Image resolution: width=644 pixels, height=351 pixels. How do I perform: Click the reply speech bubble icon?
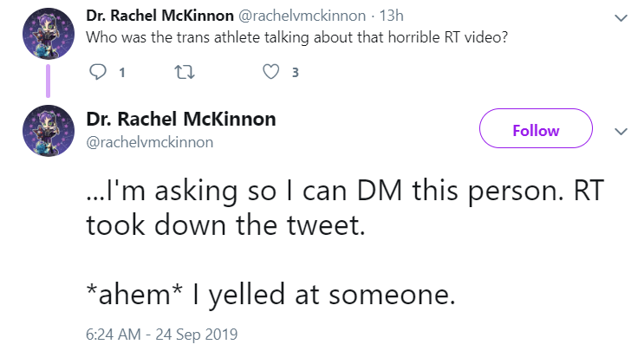tap(98, 72)
